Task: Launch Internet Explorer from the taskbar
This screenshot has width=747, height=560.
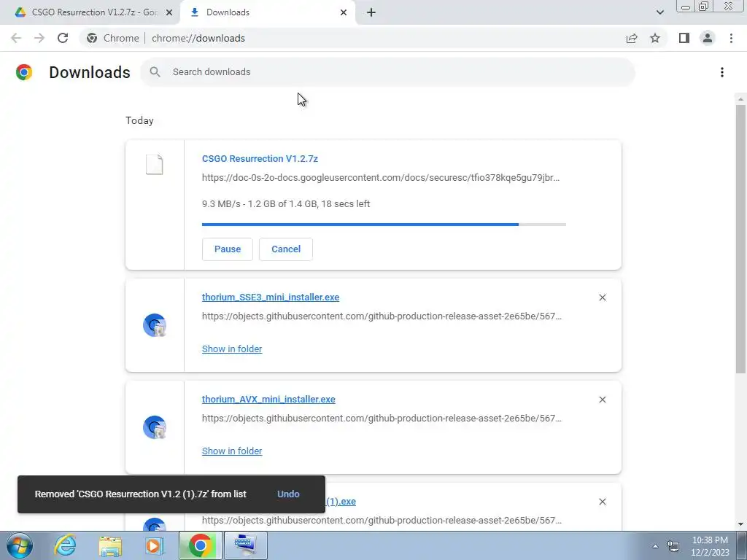Action: point(65,545)
